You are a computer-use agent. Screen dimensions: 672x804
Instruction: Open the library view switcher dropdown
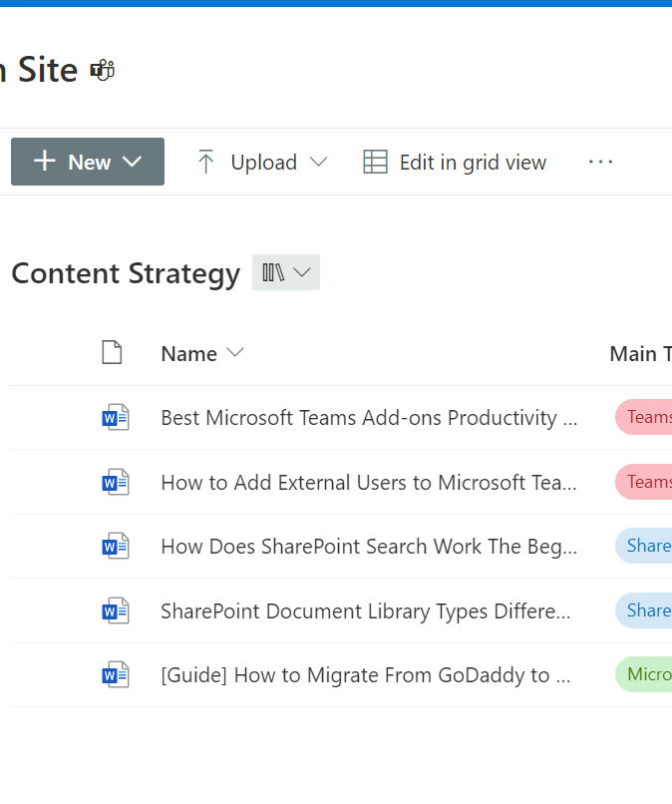click(286, 272)
